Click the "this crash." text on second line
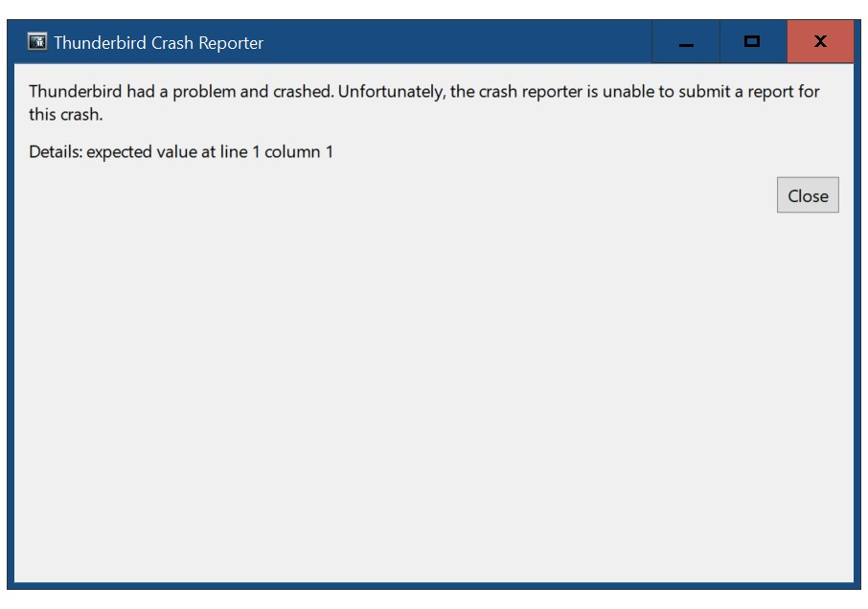This screenshot has width=868, height=609. tap(66, 115)
